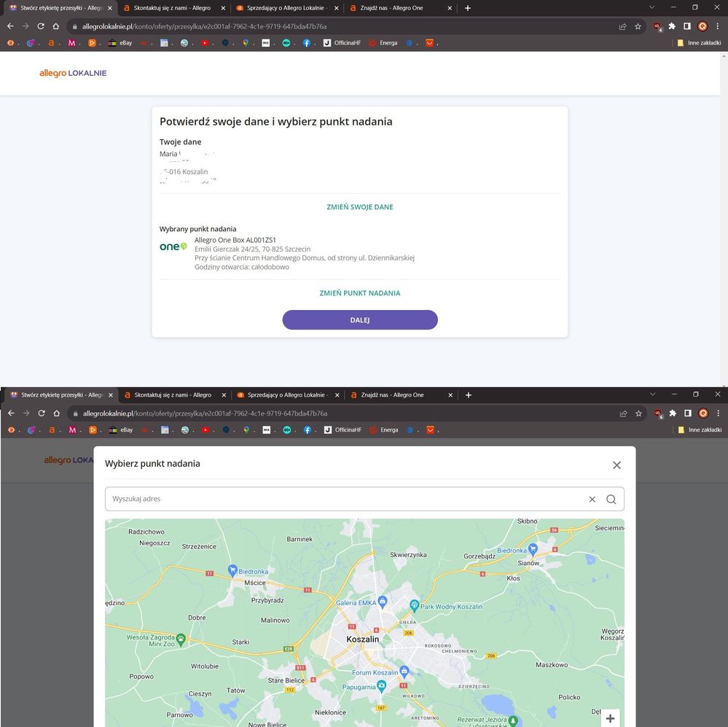728x727 pixels.
Task: Click the Papugarnia marker on the map
Action: (x=381, y=685)
